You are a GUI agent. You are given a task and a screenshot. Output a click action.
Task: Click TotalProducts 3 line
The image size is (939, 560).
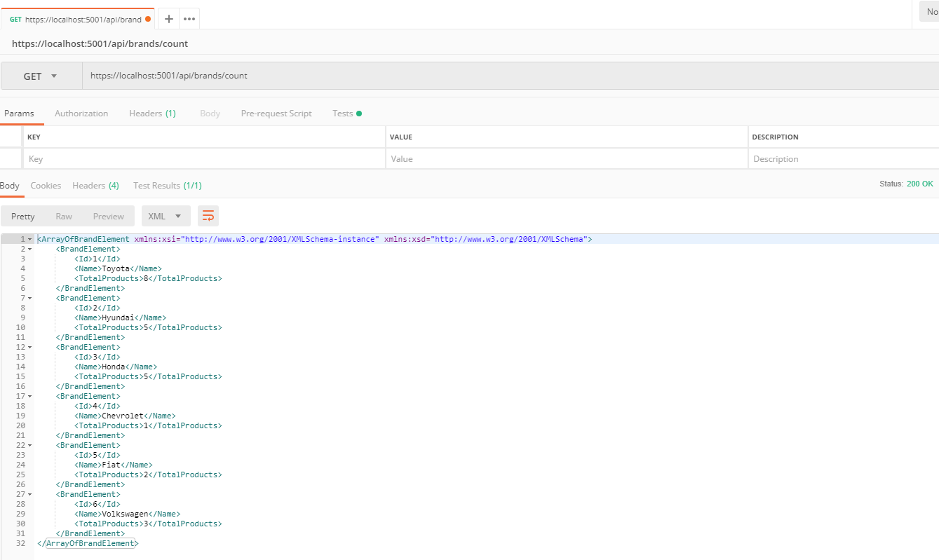coord(148,524)
